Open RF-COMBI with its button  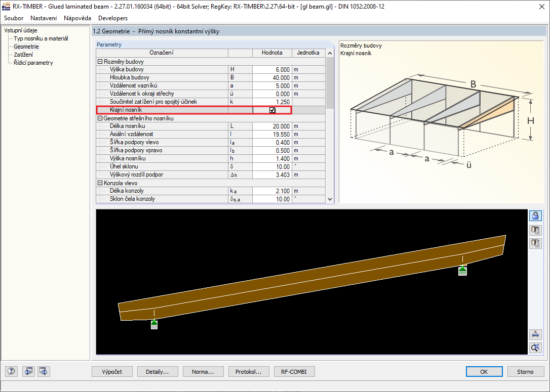point(294,371)
